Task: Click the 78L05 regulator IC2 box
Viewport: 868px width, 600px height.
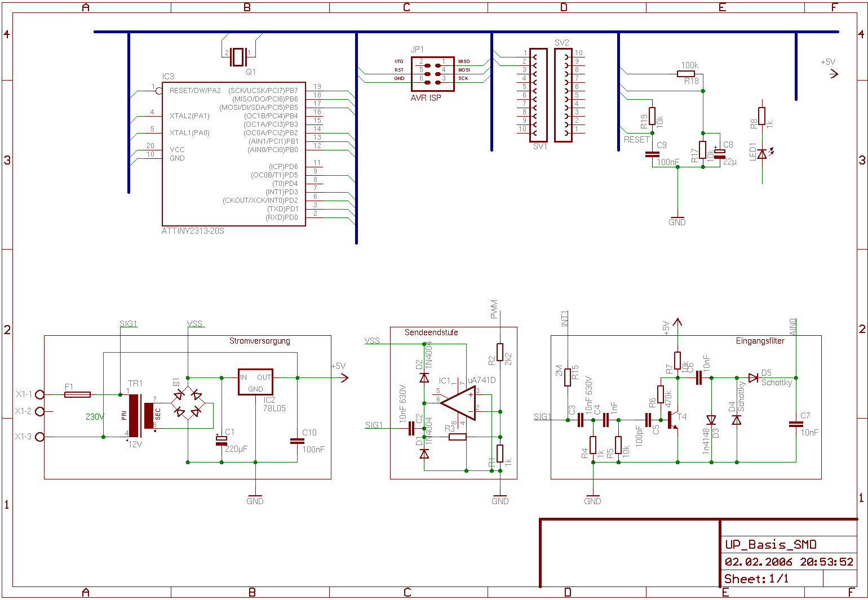Action: [x=255, y=383]
